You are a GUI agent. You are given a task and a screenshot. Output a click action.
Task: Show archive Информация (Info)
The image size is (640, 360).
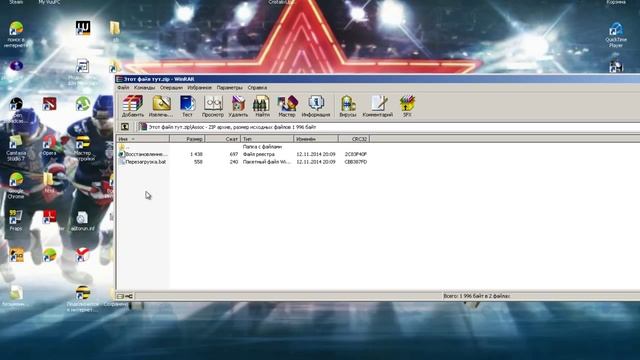coord(316,106)
